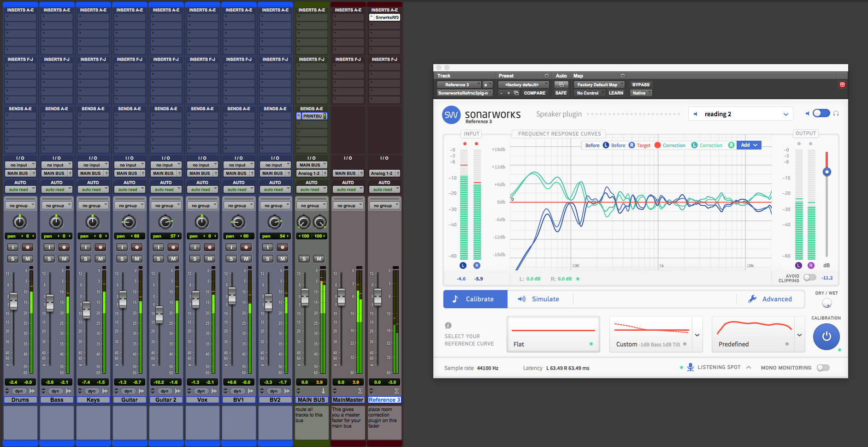The image size is (868, 447).
Task: Click the Target red curve indicator
Action: click(x=657, y=145)
